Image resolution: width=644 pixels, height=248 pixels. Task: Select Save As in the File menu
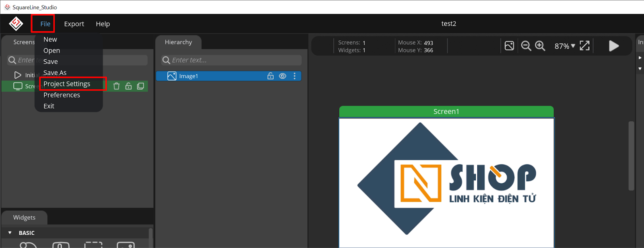55,73
